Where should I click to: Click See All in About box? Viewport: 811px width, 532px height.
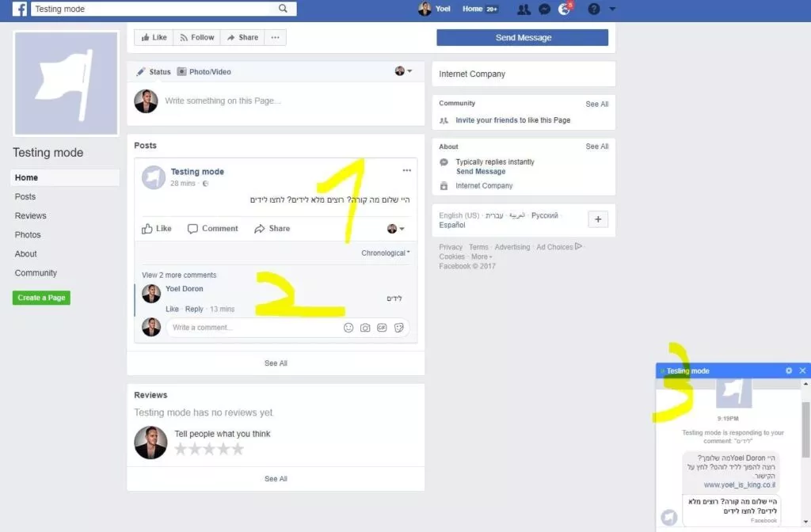pyautogui.click(x=597, y=146)
